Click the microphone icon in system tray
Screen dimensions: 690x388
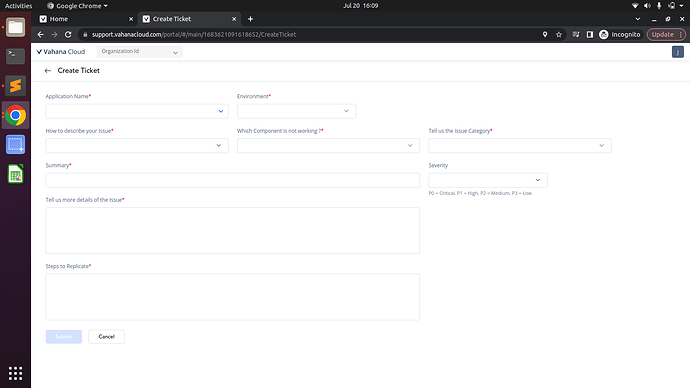click(659, 6)
